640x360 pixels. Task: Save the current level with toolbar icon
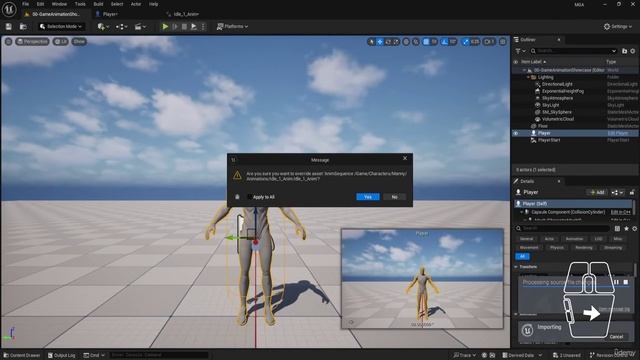click(9, 27)
